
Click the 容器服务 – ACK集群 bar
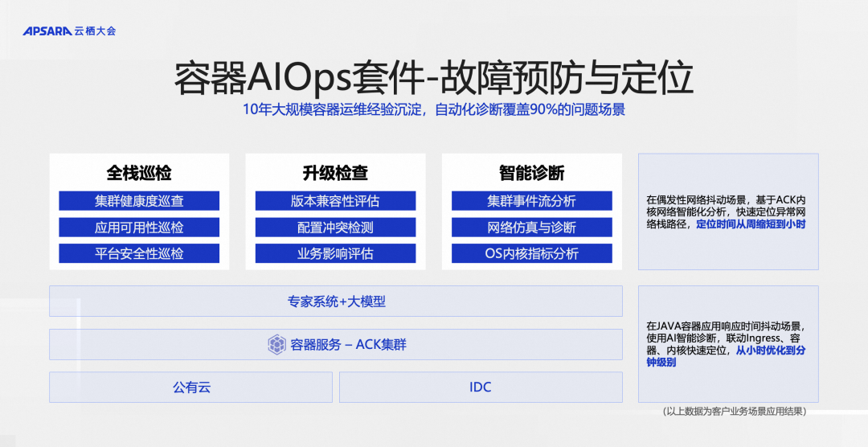pyautogui.click(x=336, y=345)
